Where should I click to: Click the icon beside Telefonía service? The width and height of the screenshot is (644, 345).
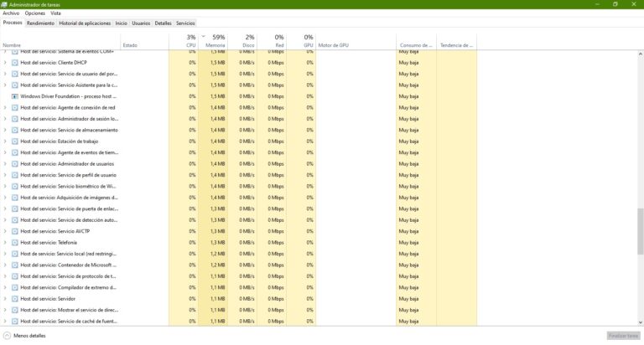(x=15, y=243)
